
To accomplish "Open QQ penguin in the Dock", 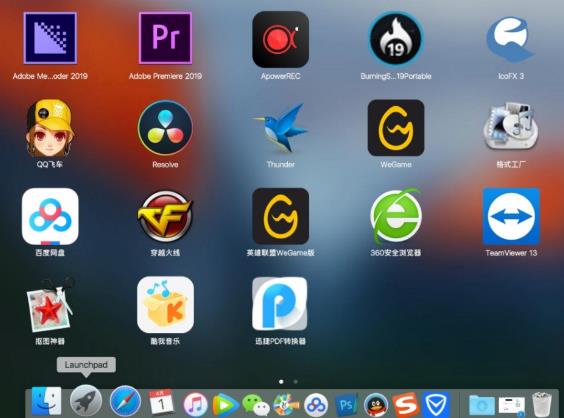I will point(376,404).
